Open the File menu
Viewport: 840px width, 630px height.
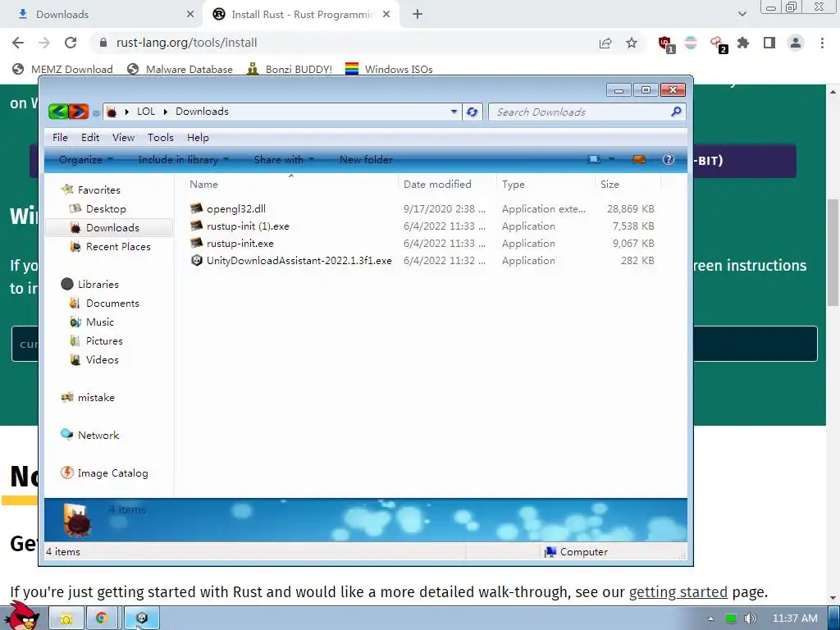pyautogui.click(x=60, y=138)
